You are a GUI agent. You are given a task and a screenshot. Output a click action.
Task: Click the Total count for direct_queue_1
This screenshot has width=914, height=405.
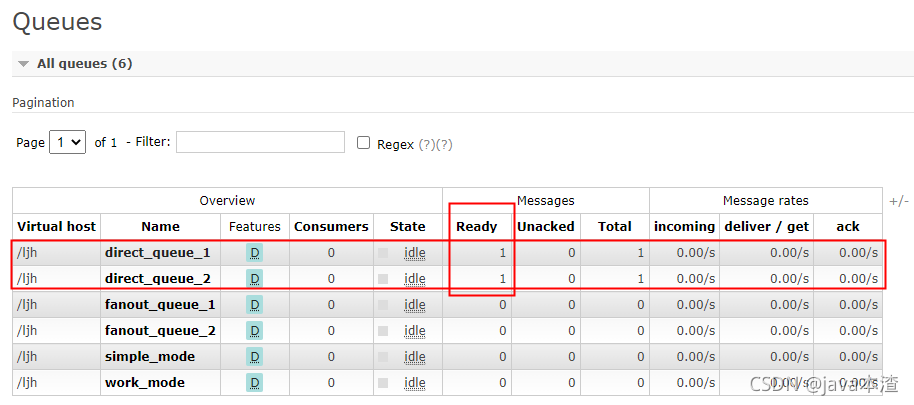[641, 253]
